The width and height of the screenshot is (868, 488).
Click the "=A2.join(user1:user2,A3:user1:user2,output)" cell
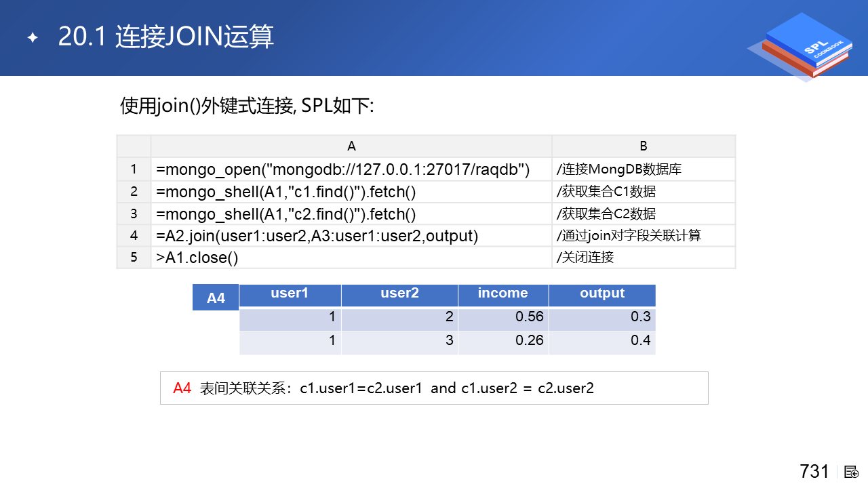pyautogui.click(x=351, y=236)
